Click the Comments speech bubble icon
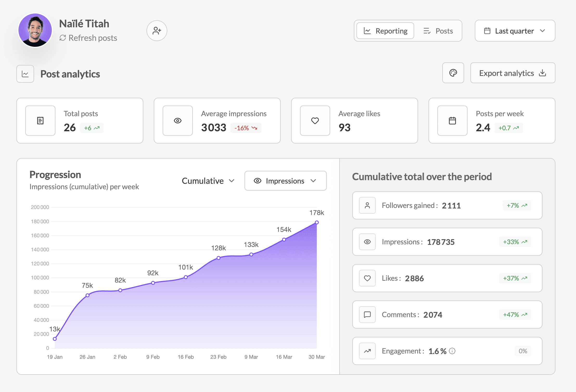 [367, 315]
